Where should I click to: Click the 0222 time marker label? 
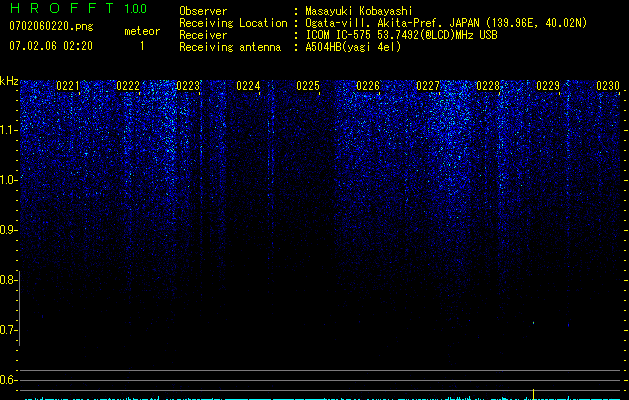[128, 86]
